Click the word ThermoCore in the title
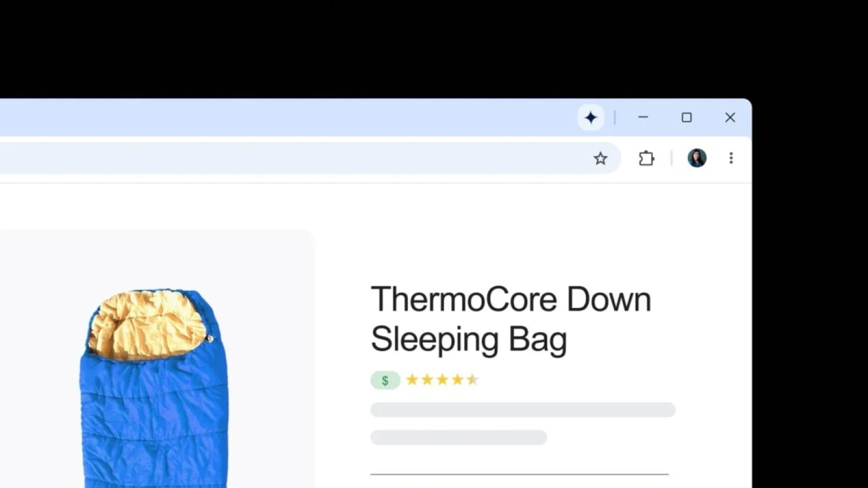This screenshot has height=488, width=868. [x=464, y=299]
